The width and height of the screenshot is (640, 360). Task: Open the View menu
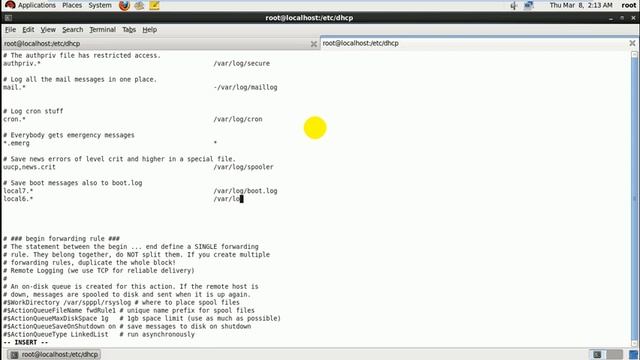point(48,29)
